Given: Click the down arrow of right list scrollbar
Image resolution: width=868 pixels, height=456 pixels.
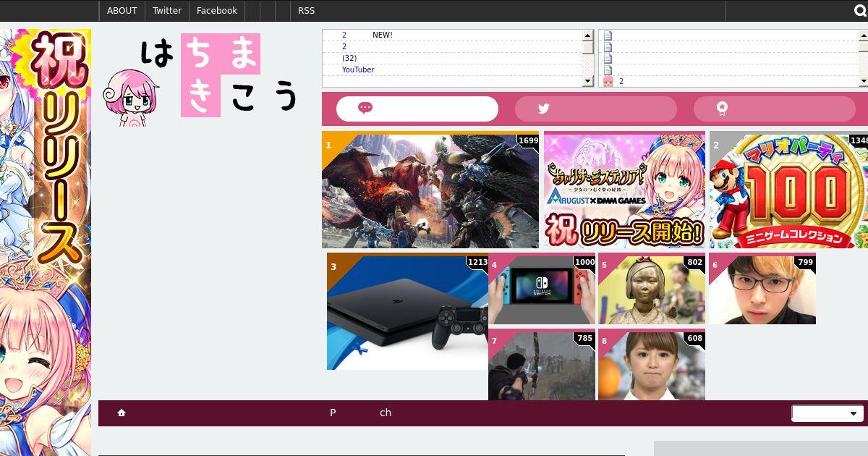Looking at the screenshot, I should tap(863, 81).
